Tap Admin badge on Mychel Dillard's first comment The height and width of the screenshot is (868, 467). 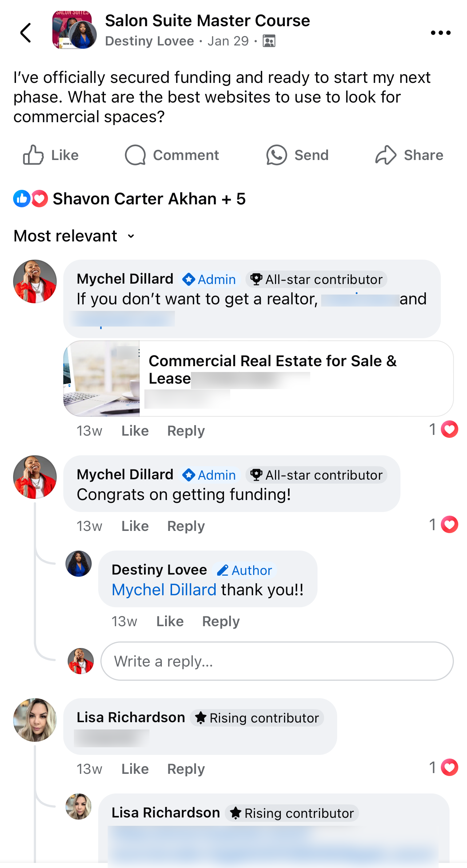(209, 279)
